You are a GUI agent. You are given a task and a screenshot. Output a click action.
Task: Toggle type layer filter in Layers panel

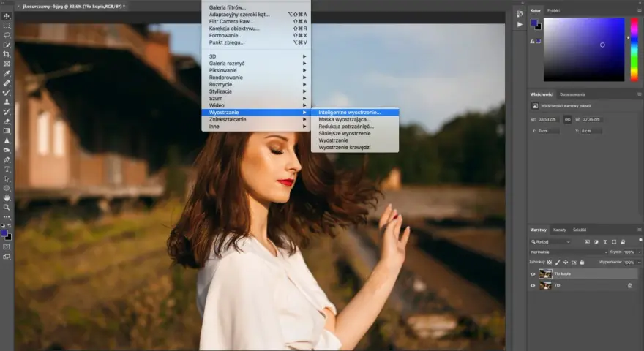coord(605,242)
